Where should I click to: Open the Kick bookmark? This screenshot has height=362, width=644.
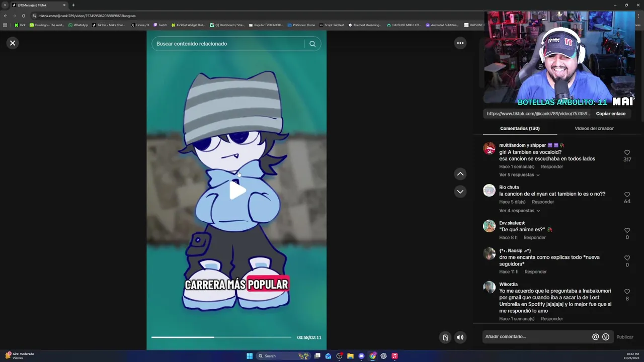[20, 25]
